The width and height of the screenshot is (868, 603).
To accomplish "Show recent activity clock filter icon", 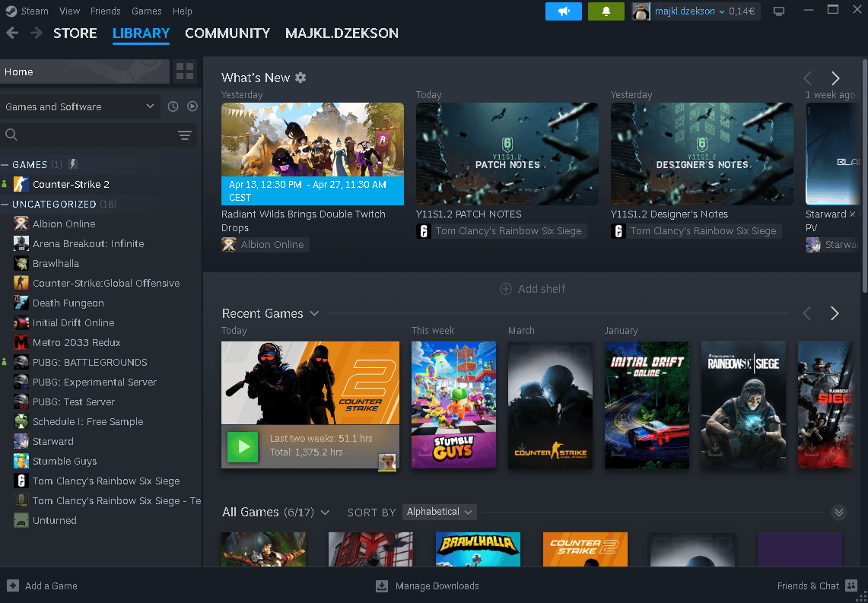I will pos(173,106).
